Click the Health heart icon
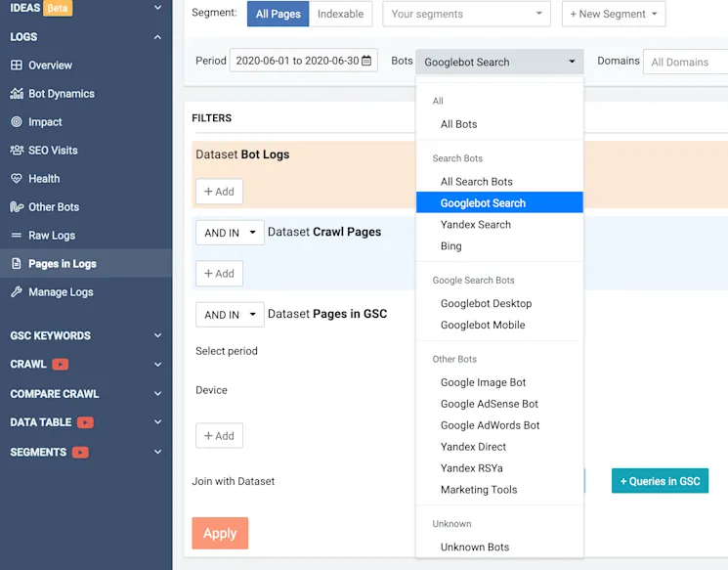 tap(17, 178)
